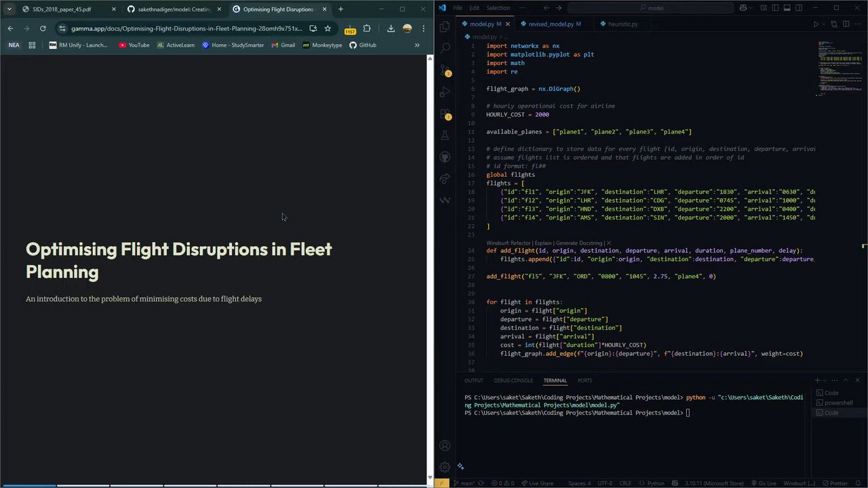The image size is (868, 488).
Task: Open run button dropdown arrow
Action: (823, 24)
